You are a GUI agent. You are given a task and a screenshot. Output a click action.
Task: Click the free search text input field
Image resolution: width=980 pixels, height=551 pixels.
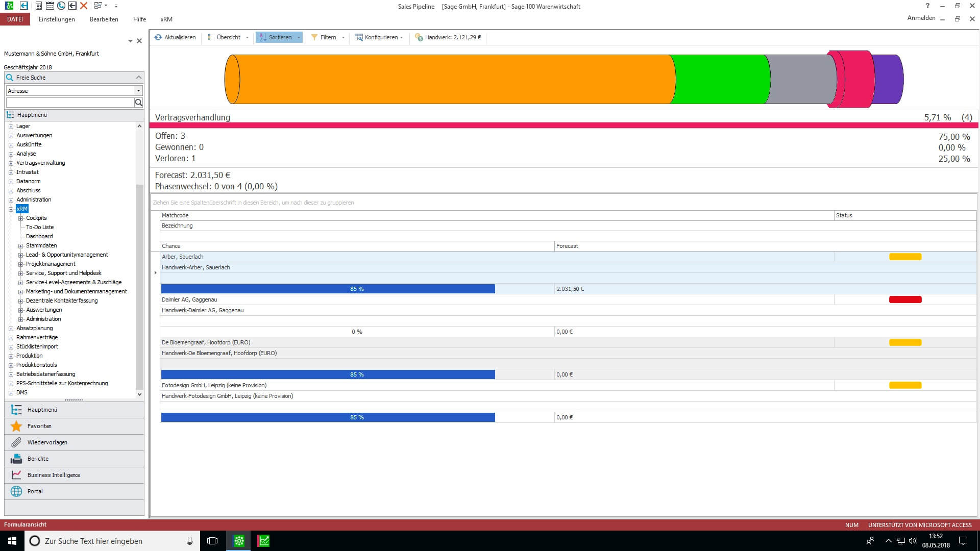pos(70,103)
